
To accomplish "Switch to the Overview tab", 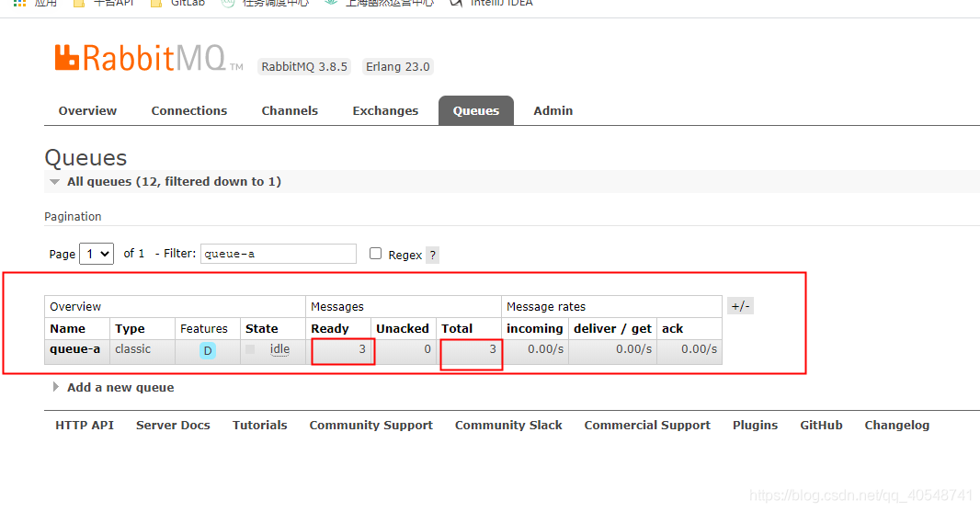I will [x=87, y=110].
